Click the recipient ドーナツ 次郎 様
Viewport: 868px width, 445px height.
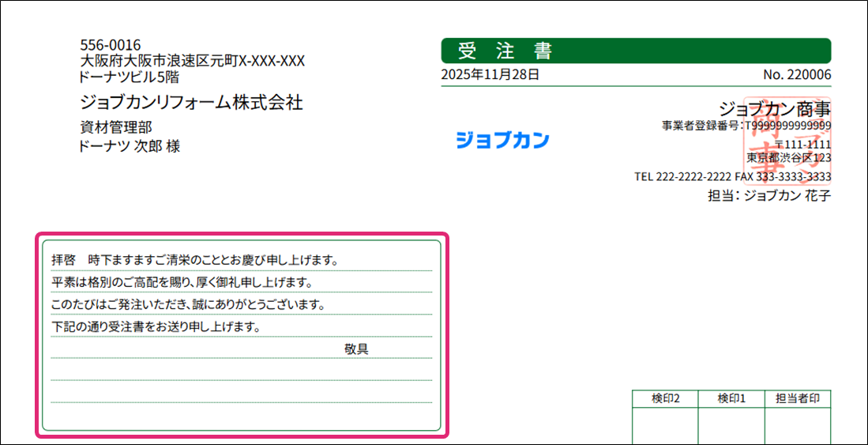click(130, 146)
